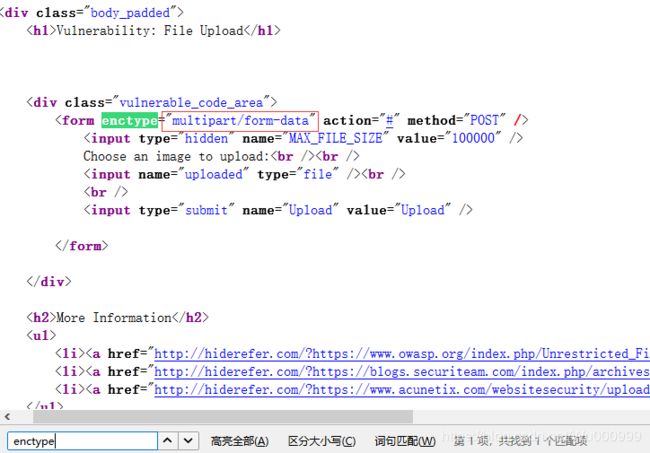Click the action "#" link value

pos(390,121)
